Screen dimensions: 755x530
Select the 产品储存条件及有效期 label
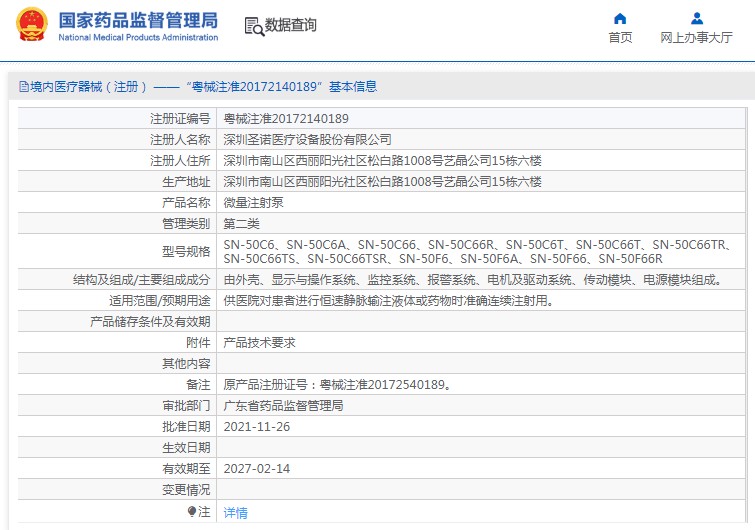(150, 322)
